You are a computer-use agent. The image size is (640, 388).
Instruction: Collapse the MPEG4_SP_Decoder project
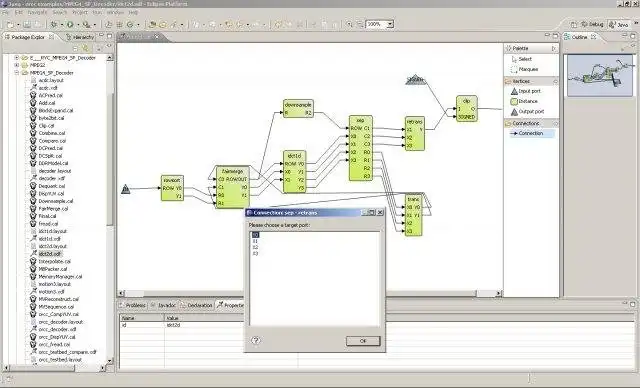click(17, 73)
